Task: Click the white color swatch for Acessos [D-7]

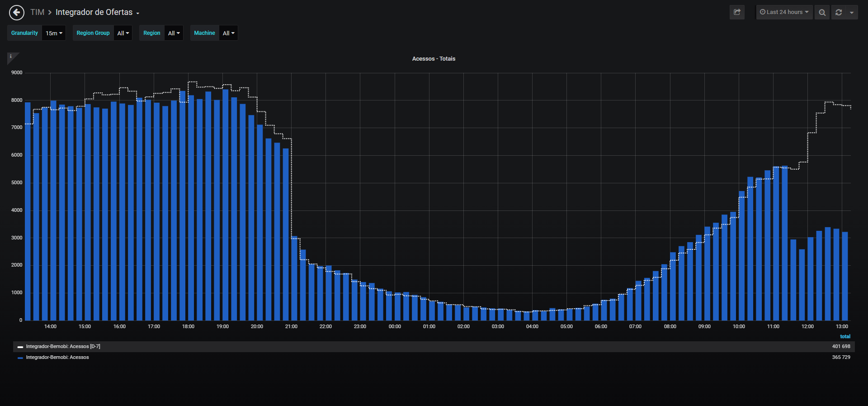Action: [x=20, y=347]
